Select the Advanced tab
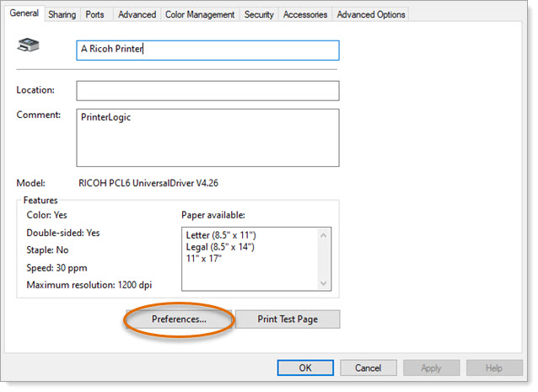This screenshot has height=392, width=538. pyautogui.click(x=137, y=14)
